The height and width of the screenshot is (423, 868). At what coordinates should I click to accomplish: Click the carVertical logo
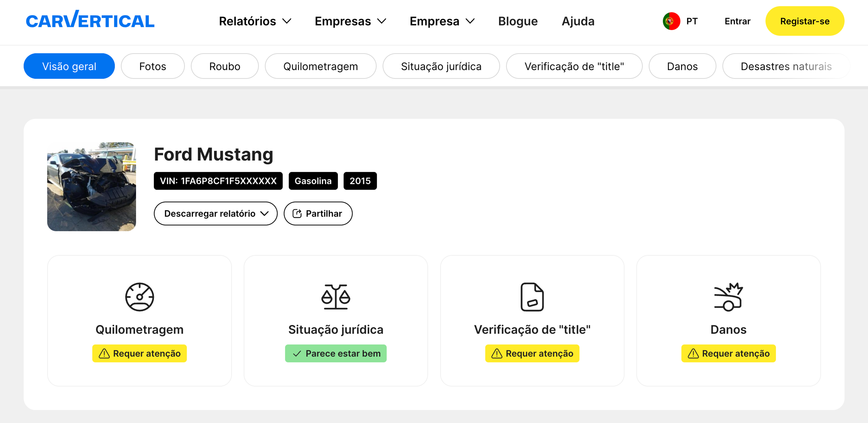(x=90, y=19)
